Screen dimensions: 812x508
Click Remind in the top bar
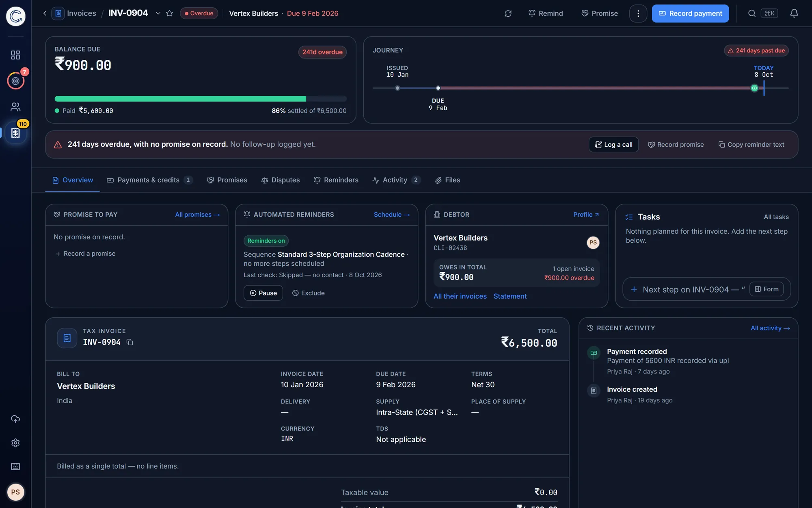click(546, 13)
